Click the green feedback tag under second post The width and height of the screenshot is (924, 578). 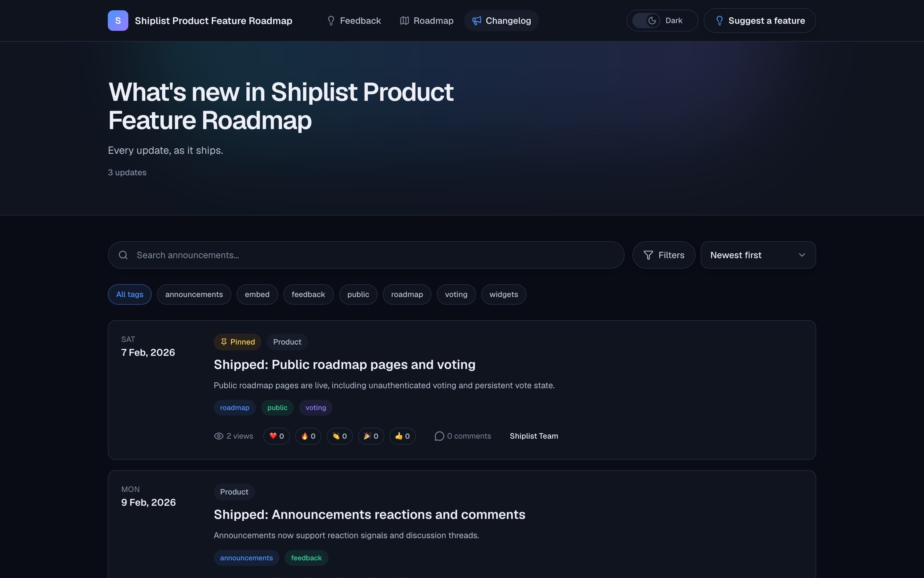click(x=306, y=558)
